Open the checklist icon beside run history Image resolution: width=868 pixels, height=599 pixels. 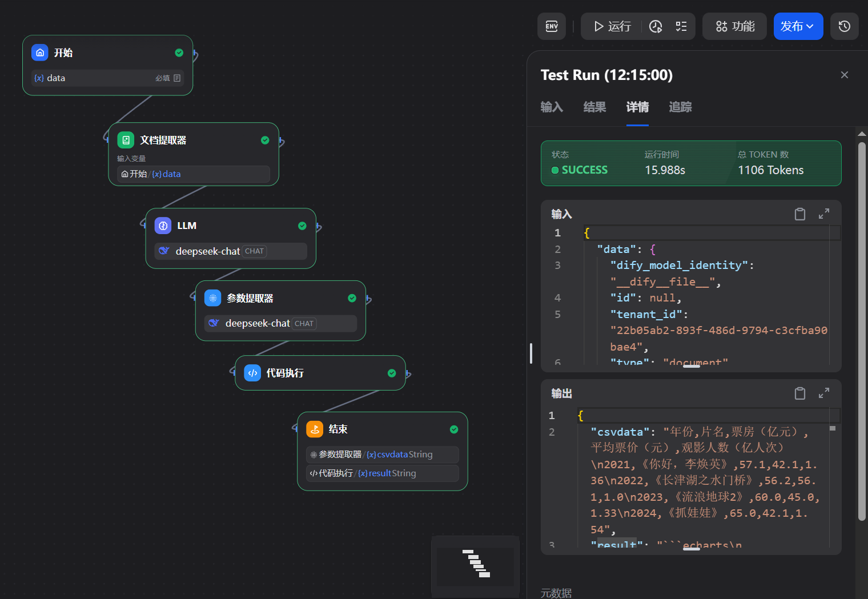(x=681, y=26)
